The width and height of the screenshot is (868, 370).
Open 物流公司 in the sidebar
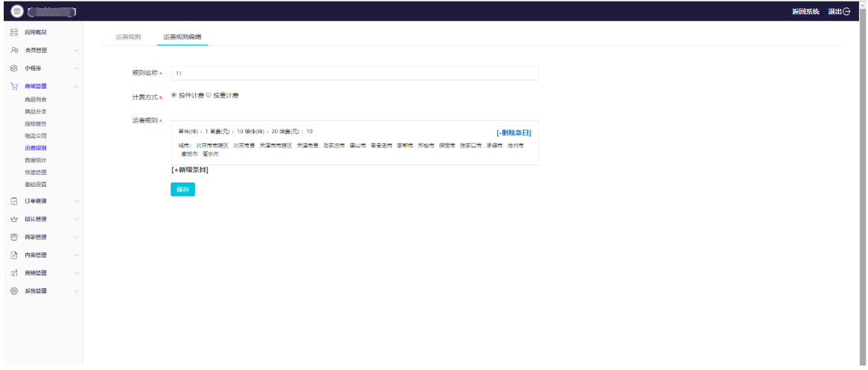pos(36,136)
